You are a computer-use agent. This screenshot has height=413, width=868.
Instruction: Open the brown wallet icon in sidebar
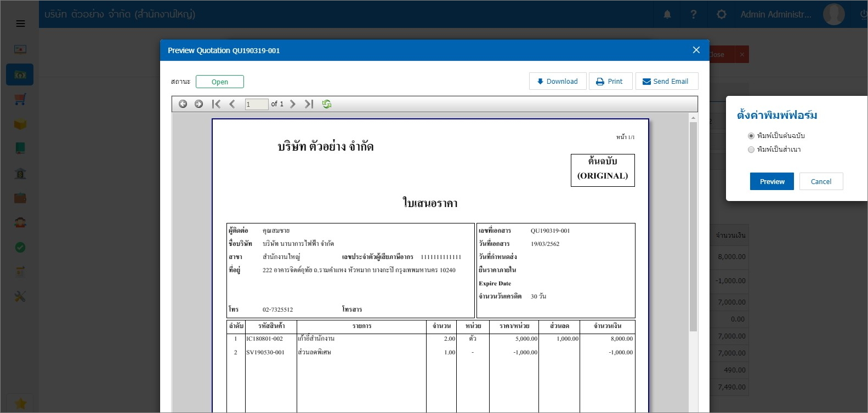tap(20, 198)
